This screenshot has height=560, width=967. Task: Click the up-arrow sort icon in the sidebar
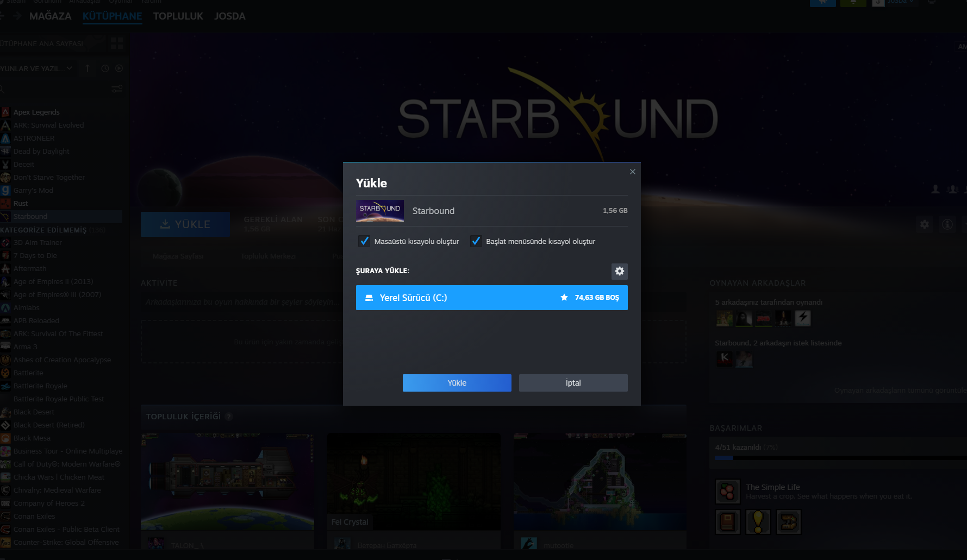pyautogui.click(x=88, y=68)
